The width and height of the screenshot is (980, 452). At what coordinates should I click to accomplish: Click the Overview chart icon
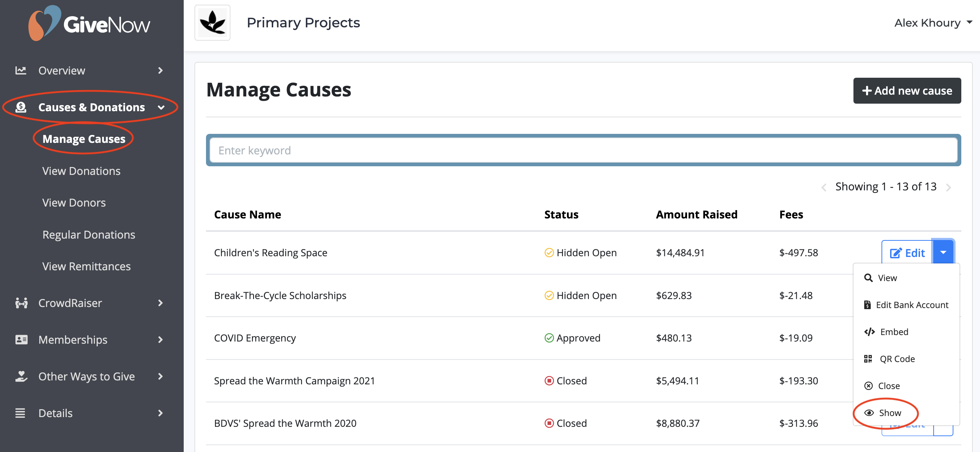pos(20,71)
